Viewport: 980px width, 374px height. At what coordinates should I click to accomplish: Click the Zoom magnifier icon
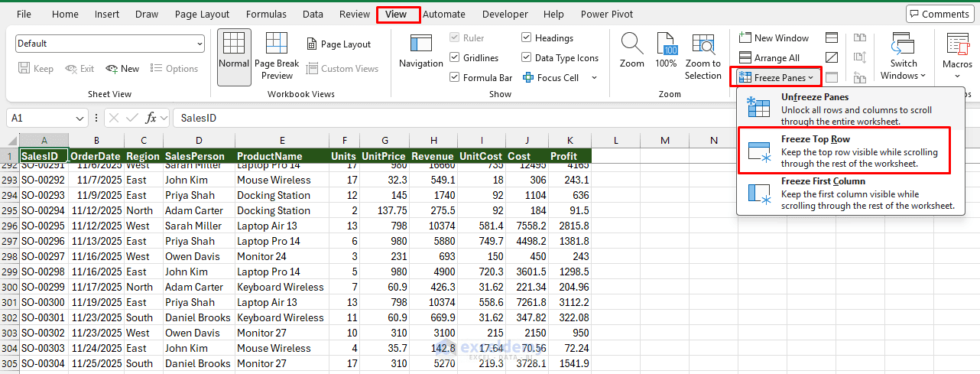click(632, 43)
